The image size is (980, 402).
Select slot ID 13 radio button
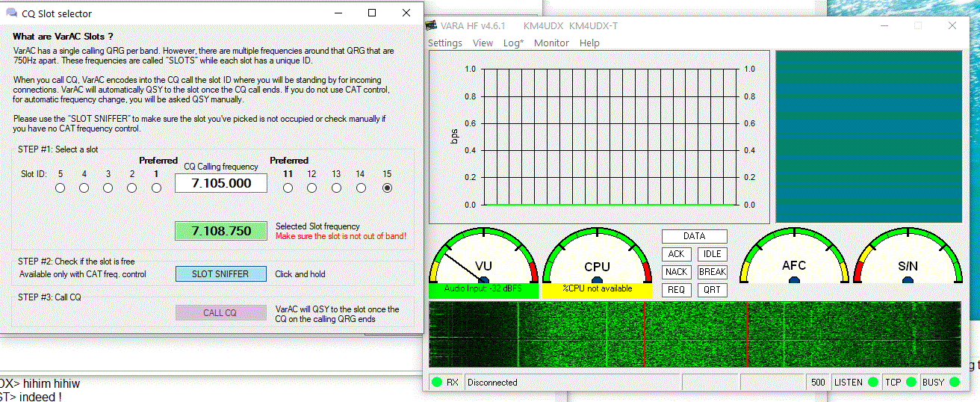click(x=337, y=188)
